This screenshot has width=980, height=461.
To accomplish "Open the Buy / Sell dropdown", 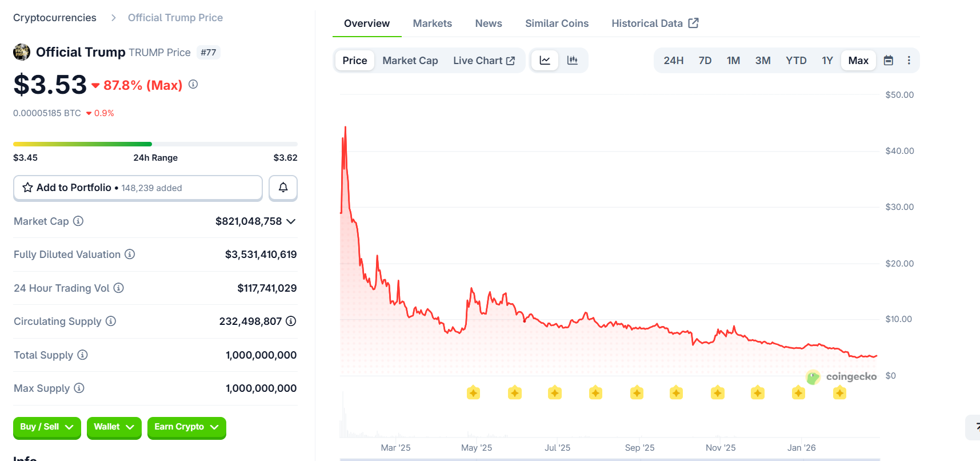I will point(47,427).
